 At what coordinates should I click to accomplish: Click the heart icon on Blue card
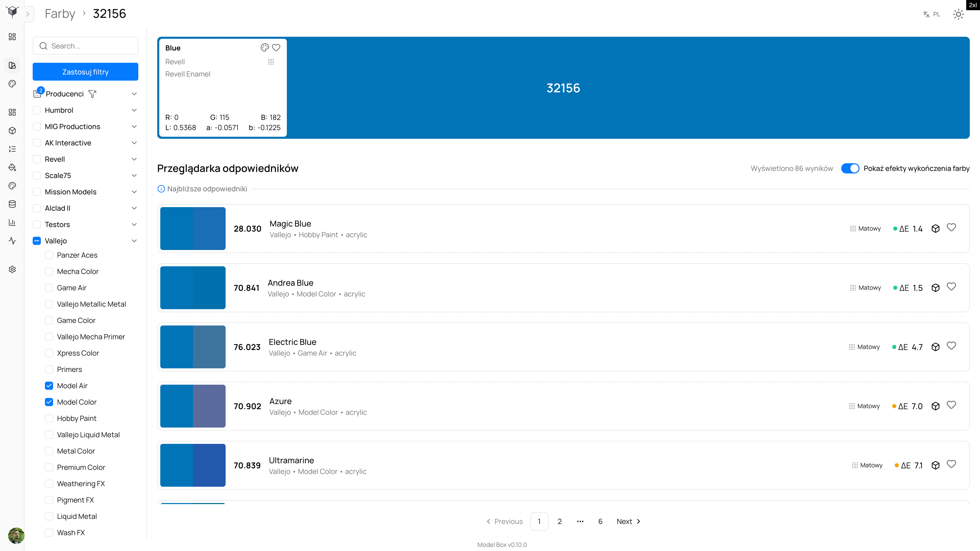276,47
